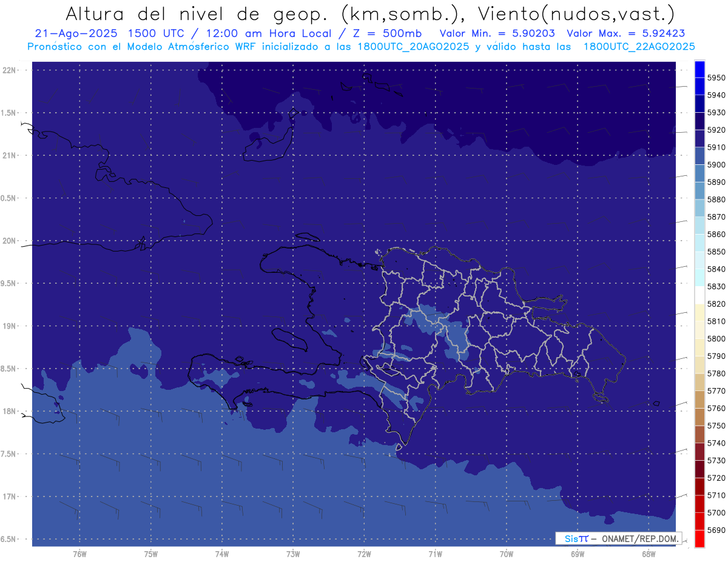Click the '73W' longitude label
The height and width of the screenshot is (562, 728).
(293, 554)
